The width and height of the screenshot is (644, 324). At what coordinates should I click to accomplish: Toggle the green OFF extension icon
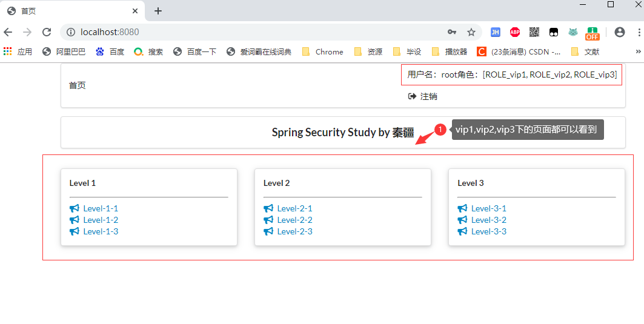pos(592,33)
